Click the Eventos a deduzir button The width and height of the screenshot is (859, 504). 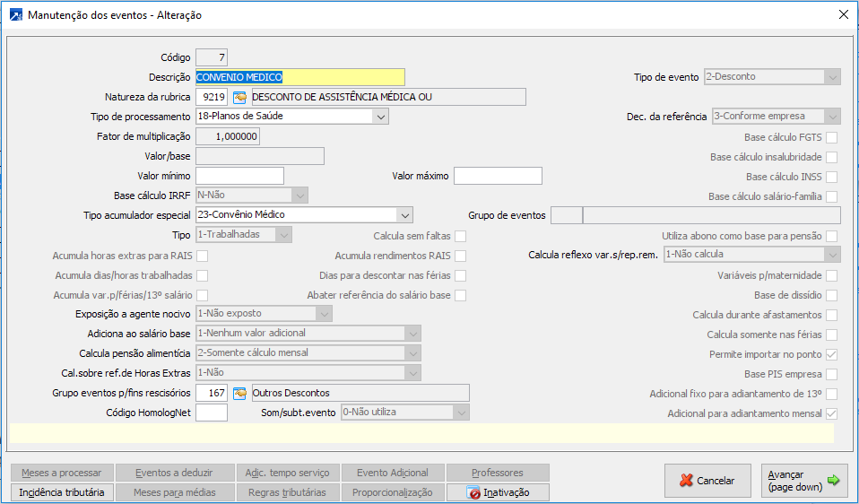tap(174, 473)
